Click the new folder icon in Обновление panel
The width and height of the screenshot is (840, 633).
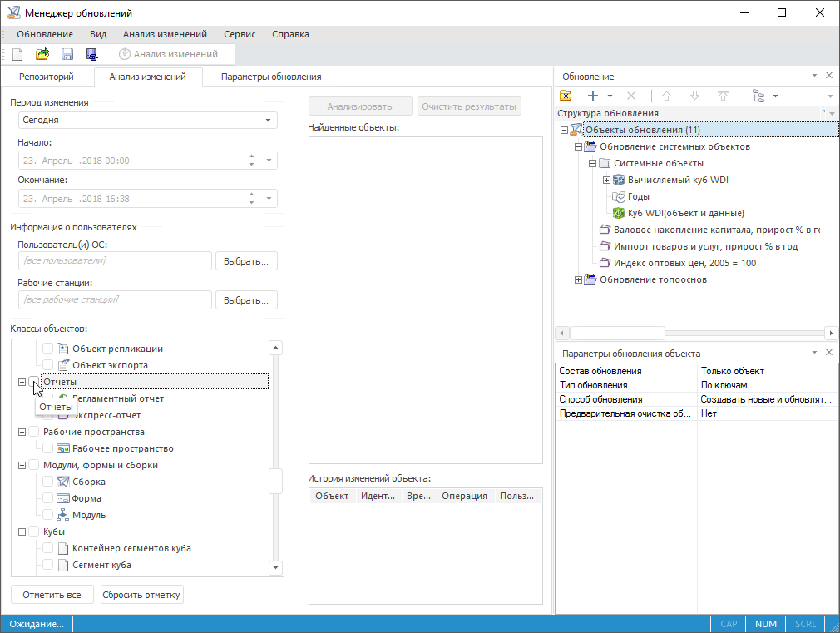tap(566, 96)
